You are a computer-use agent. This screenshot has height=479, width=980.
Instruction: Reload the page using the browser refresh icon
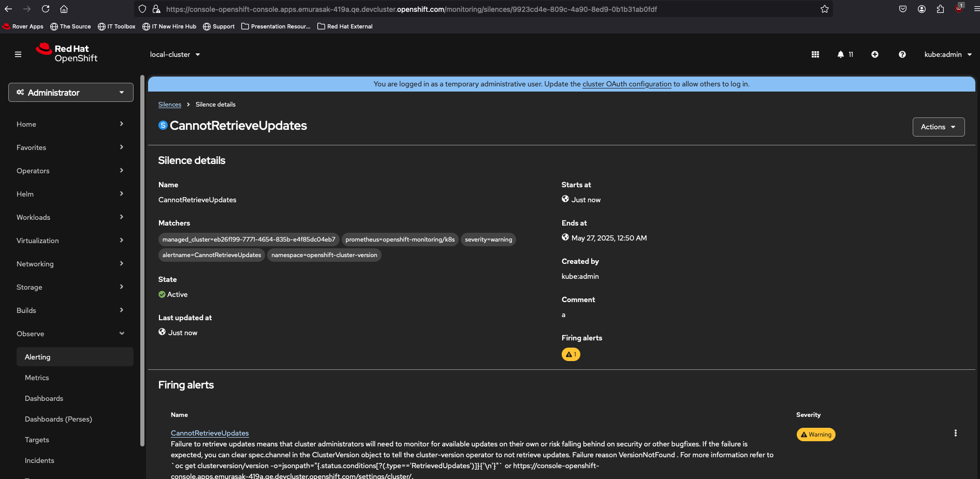(x=46, y=9)
